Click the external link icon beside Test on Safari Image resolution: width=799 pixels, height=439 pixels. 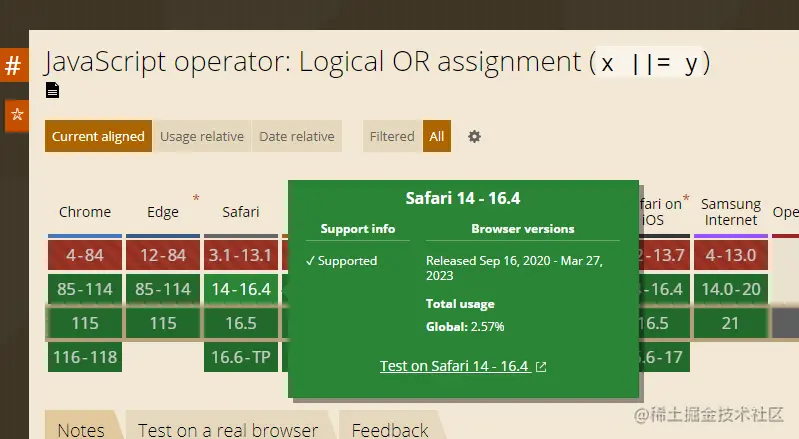point(541,367)
